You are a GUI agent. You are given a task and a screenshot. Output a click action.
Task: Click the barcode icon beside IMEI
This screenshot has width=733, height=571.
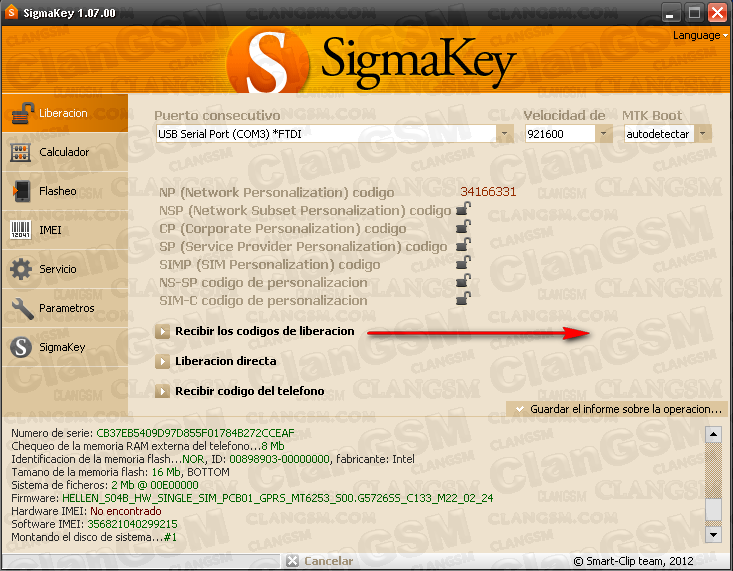coord(21,230)
